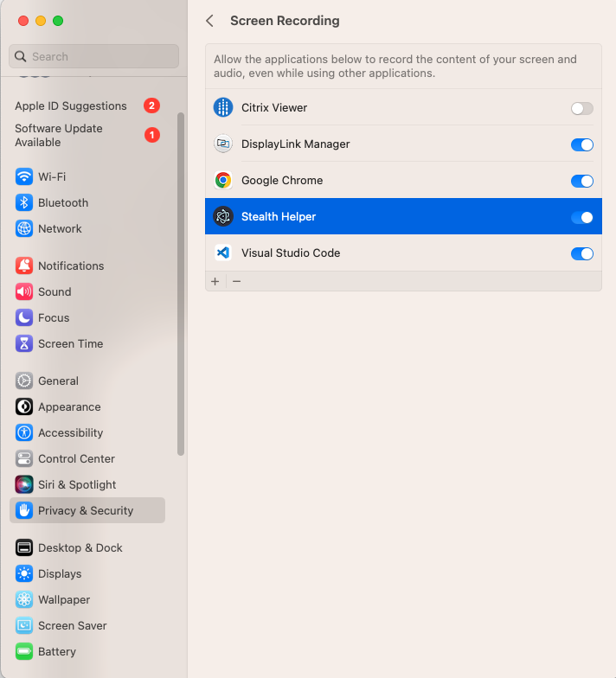Click the Visual Studio Code app icon

coord(223,253)
